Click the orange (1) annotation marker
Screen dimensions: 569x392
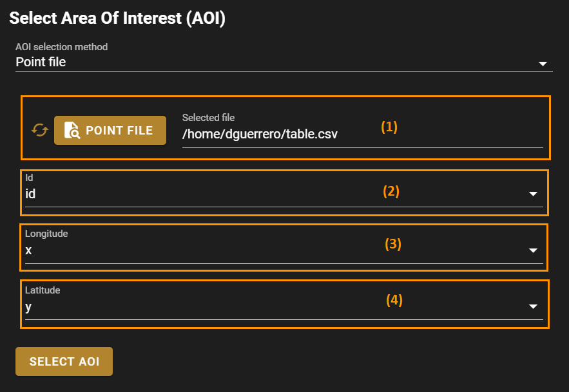(389, 127)
